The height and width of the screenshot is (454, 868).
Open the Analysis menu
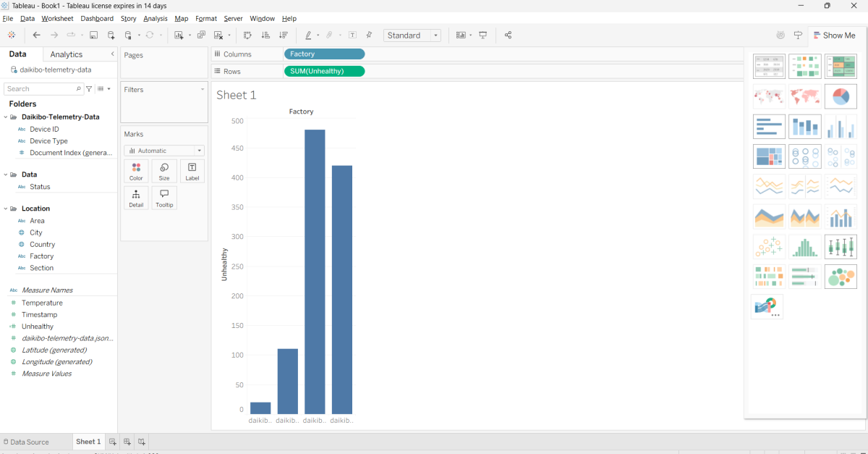point(155,18)
